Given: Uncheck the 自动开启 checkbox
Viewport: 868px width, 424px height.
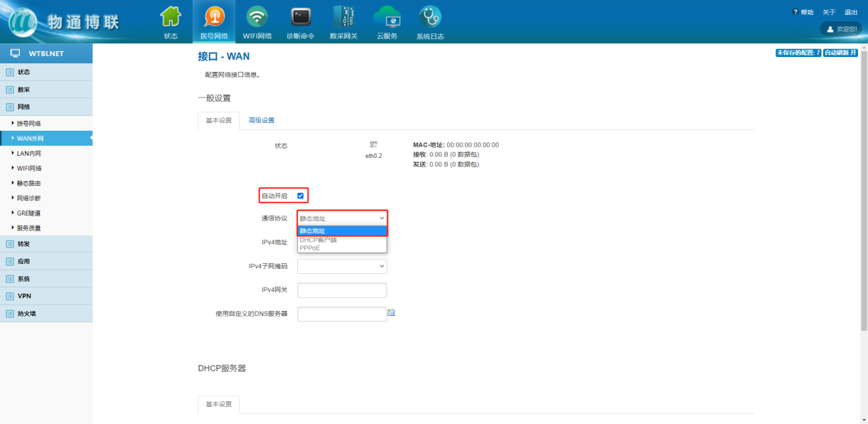Looking at the screenshot, I should (x=301, y=196).
